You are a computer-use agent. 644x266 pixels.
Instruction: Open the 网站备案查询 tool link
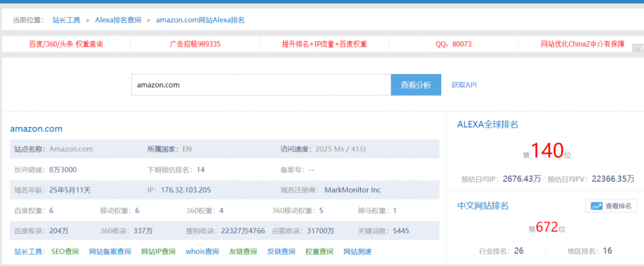[110, 252]
